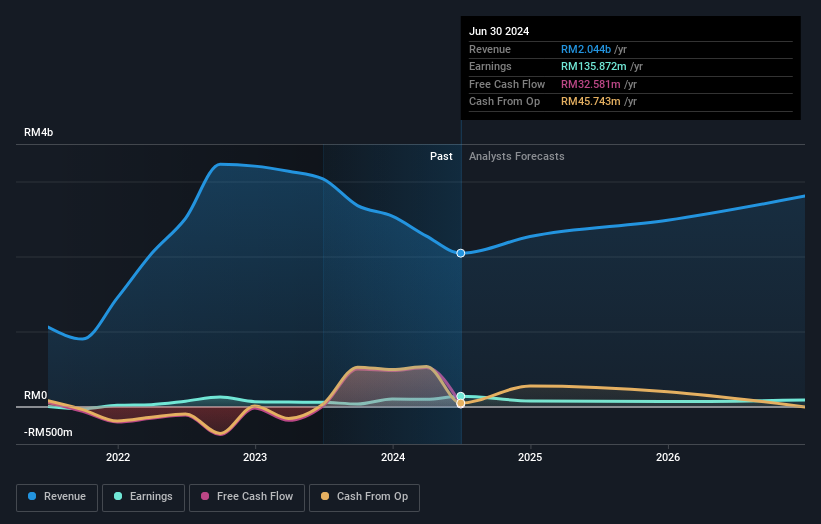Click the teal Earnings legend dot
This screenshot has height=524, width=821.
[118, 496]
